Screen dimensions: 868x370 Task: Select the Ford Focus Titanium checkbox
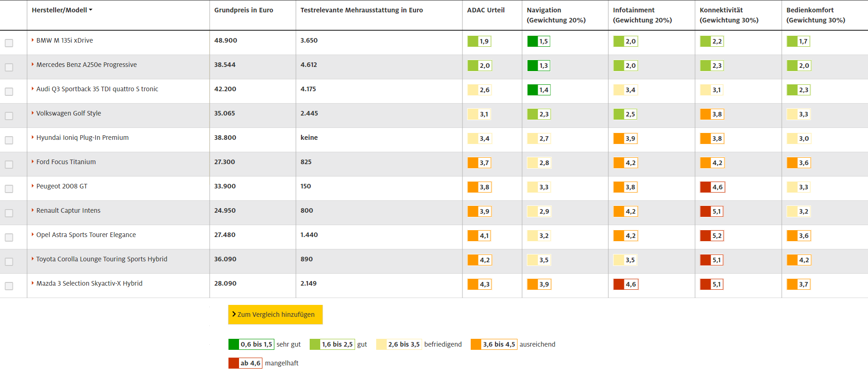[9, 165]
